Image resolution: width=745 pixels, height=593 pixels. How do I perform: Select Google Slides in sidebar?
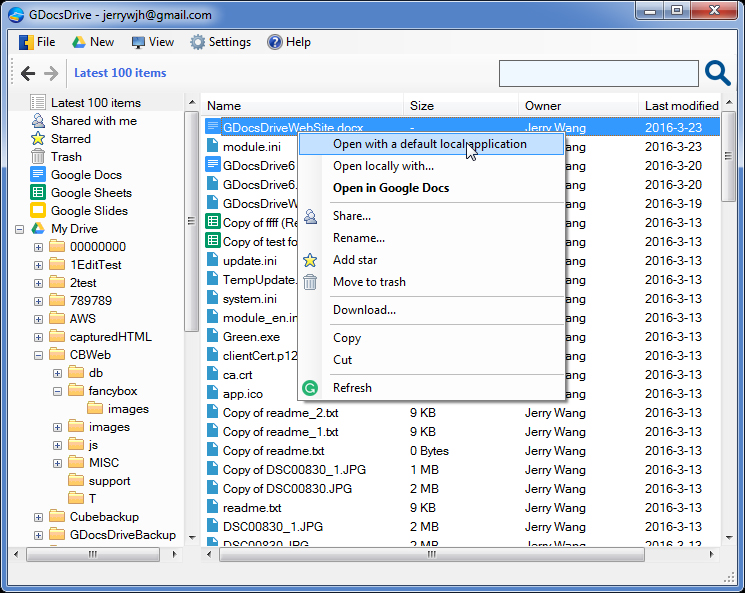pos(89,211)
